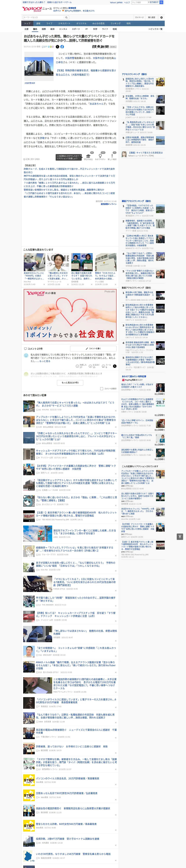This screenshot has height=868, width=186.
Task: Select the 地域 category tab
Action: point(115,29)
